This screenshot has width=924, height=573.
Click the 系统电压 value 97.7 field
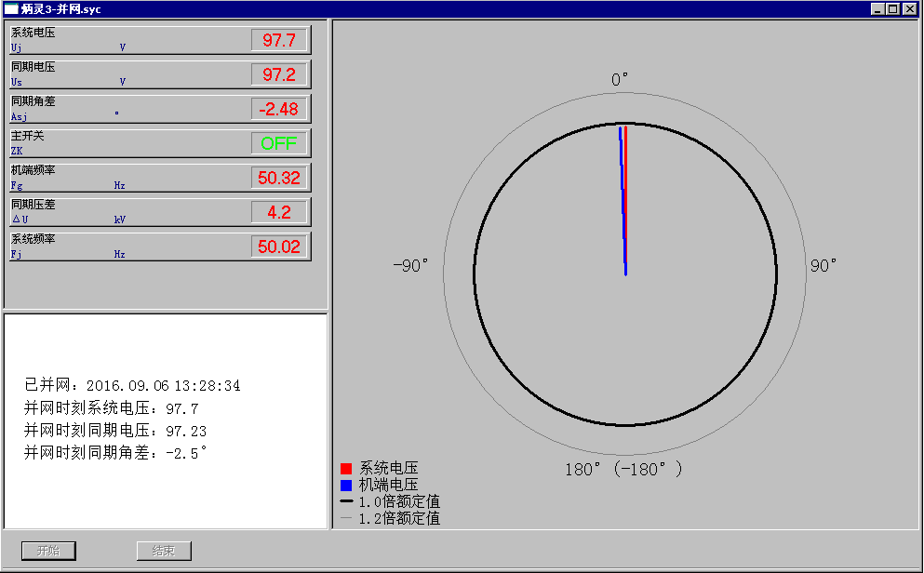[x=279, y=40]
